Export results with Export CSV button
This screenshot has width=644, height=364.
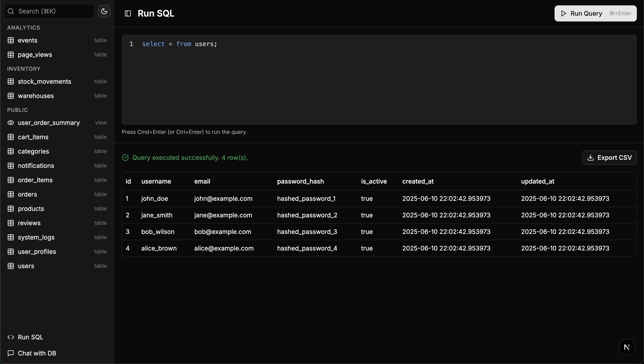pos(609,157)
